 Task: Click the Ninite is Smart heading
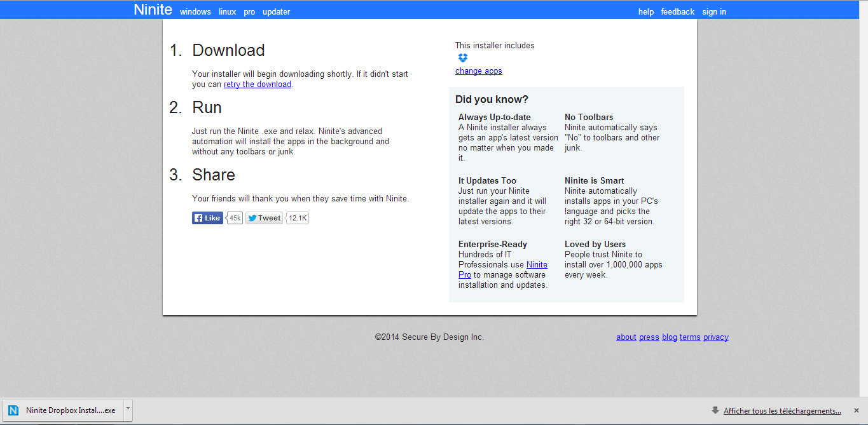point(594,180)
